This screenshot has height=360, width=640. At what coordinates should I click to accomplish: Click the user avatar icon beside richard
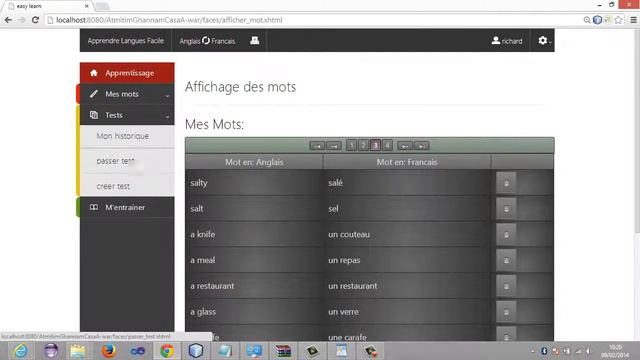(x=496, y=40)
